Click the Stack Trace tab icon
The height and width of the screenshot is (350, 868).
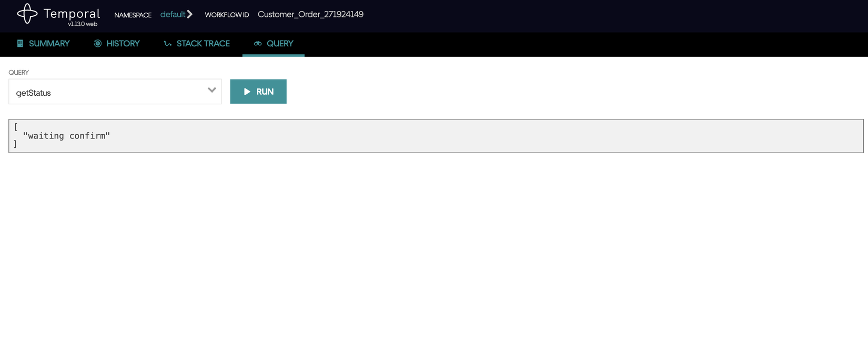click(168, 44)
